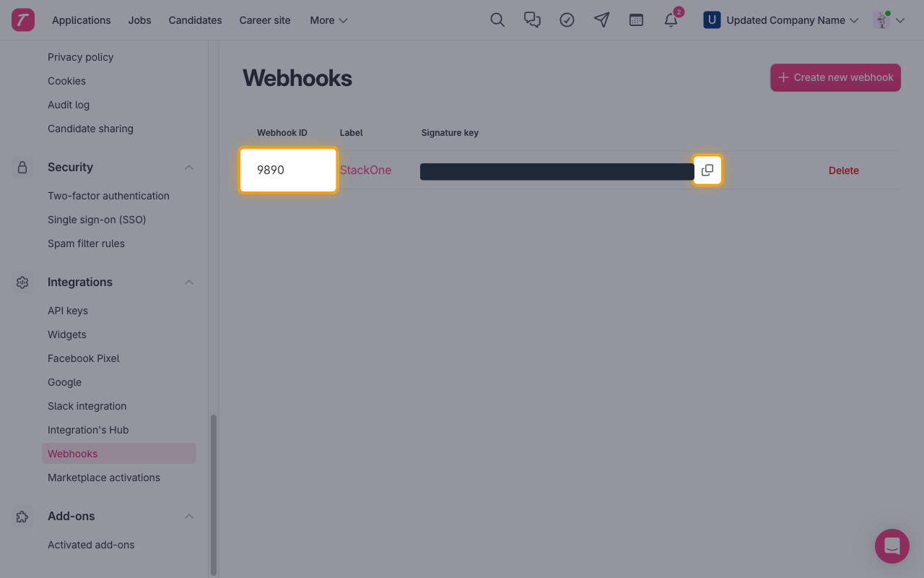Collapse the Security section chevron
924x578 pixels.
pyautogui.click(x=189, y=168)
